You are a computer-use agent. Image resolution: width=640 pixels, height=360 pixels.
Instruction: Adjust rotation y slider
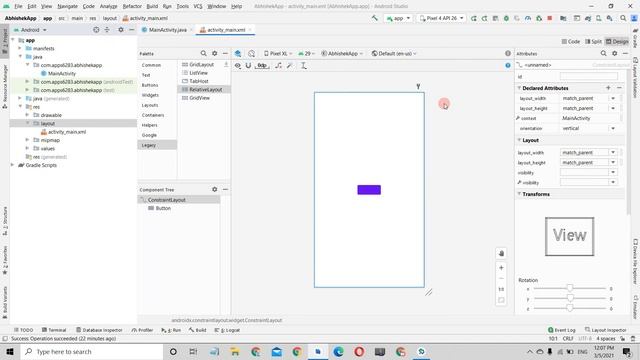click(x=569, y=298)
